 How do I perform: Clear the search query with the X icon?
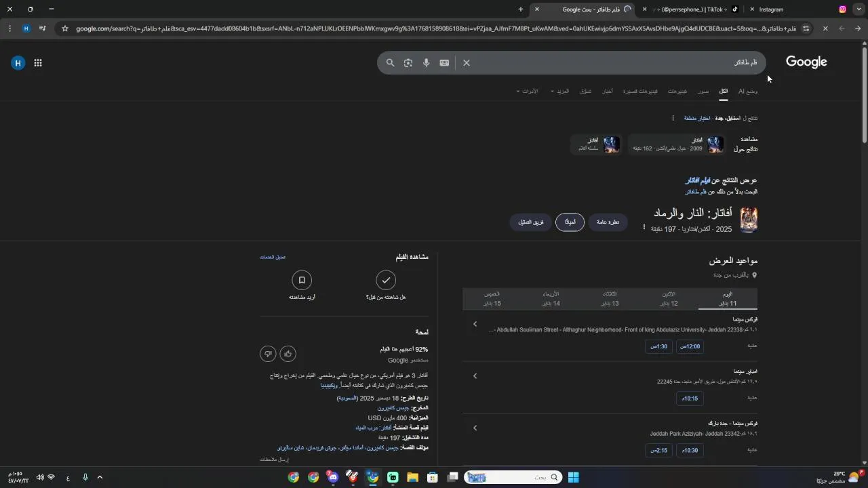[x=467, y=63]
